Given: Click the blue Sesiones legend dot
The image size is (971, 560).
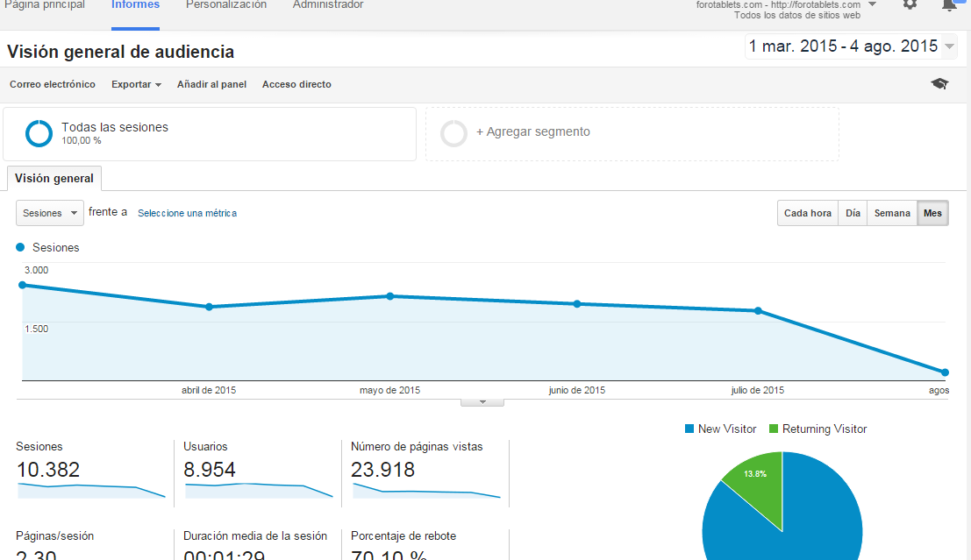Looking at the screenshot, I should (20, 247).
